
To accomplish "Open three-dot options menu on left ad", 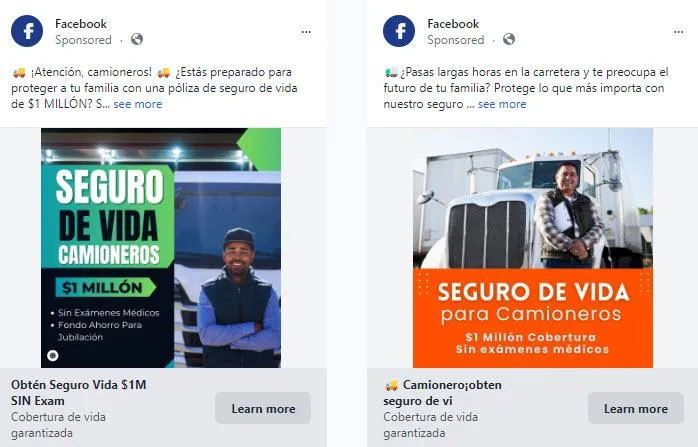I will (306, 32).
